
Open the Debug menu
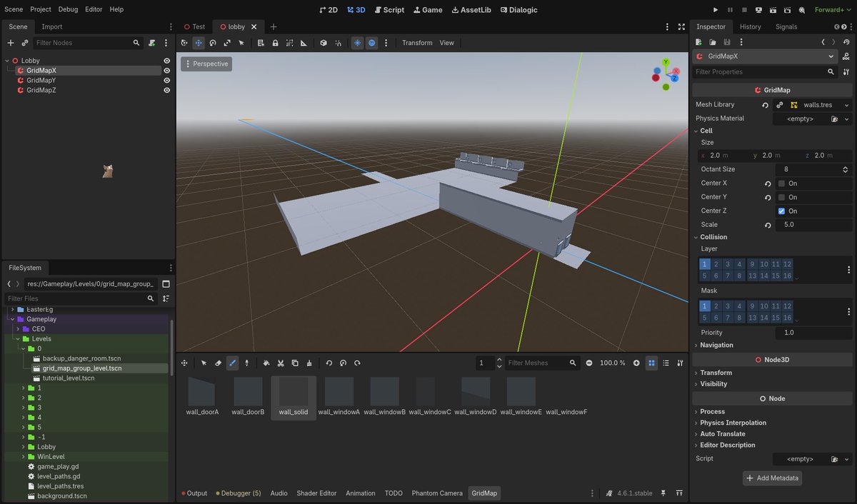click(x=68, y=9)
